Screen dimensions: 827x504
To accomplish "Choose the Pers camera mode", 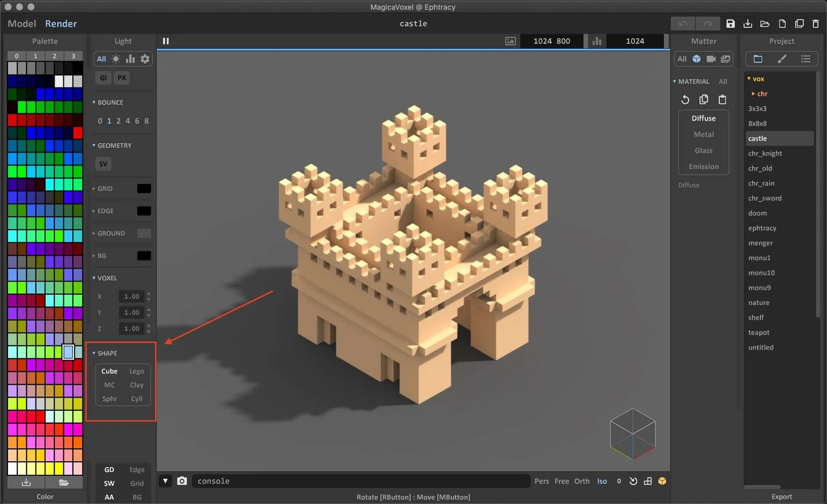I will (x=542, y=481).
